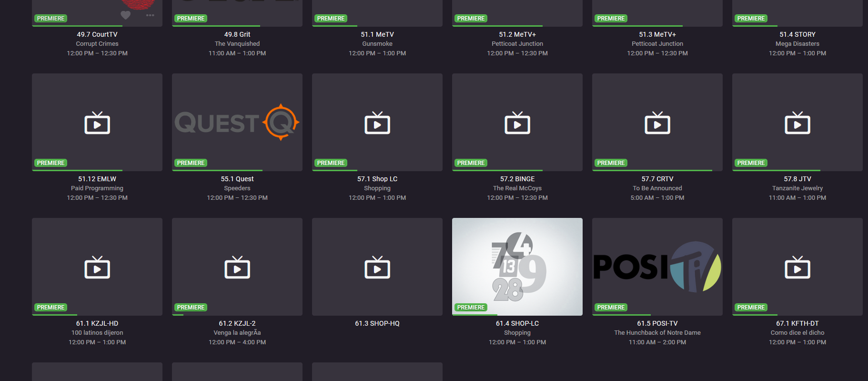Select the 51.2 MeTV+ channel title
The image size is (868, 381).
click(x=517, y=34)
